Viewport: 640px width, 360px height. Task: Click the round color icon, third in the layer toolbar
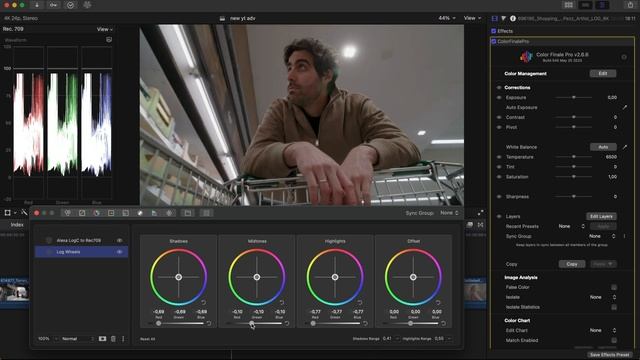point(96,213)
